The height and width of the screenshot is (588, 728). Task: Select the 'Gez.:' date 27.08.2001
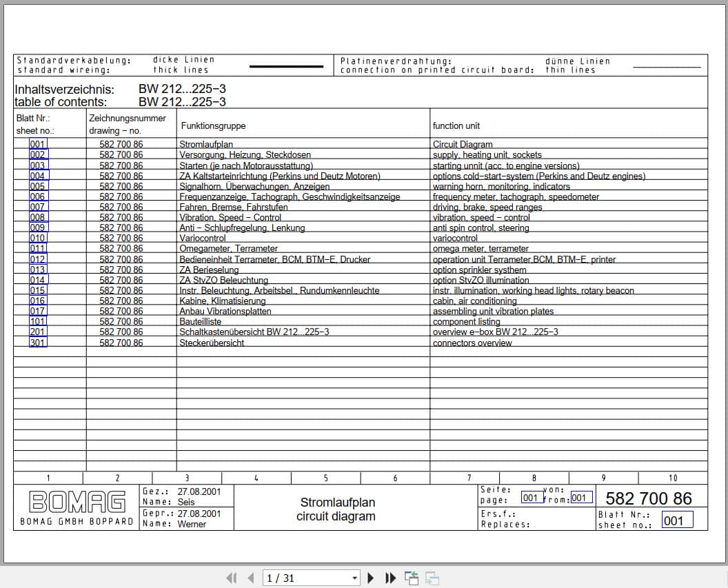pyautogui.click(x=199, y=491)
